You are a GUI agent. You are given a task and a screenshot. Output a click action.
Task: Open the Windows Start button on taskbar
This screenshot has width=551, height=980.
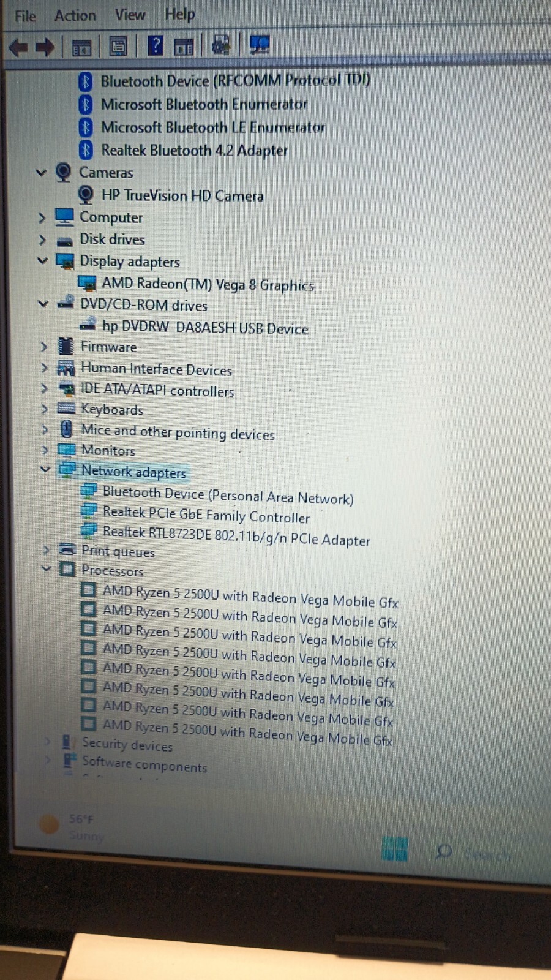pyautogui.click(x=394, y=848)
